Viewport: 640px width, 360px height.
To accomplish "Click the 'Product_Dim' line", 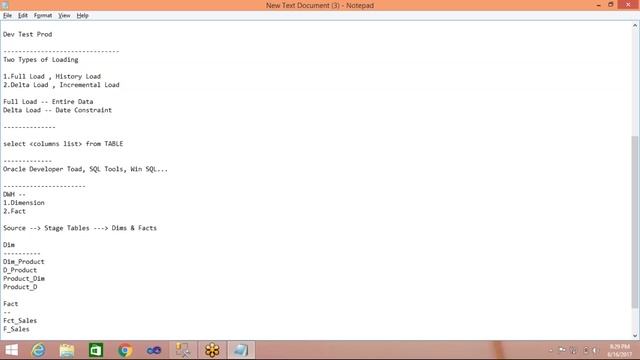I will click(24, 279).
